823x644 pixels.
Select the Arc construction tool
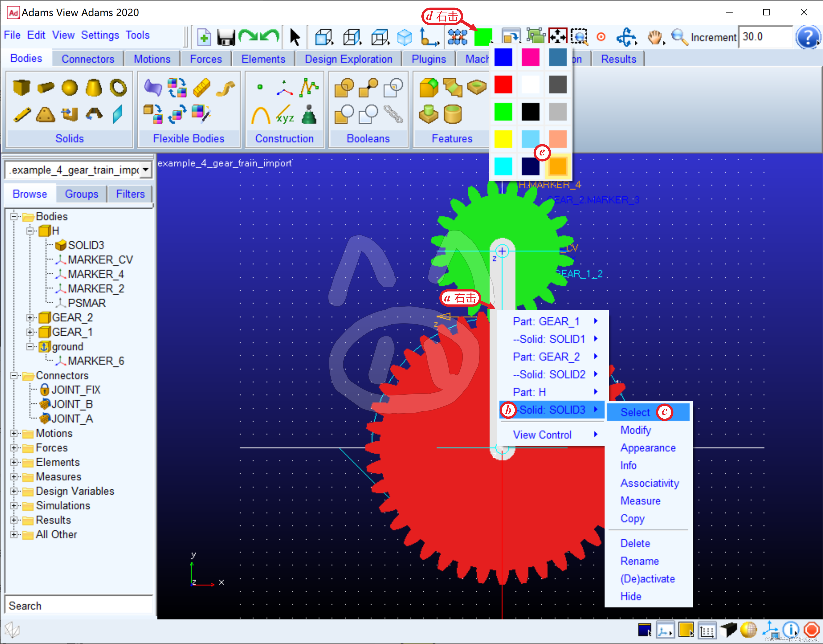(x=261, y=115)
